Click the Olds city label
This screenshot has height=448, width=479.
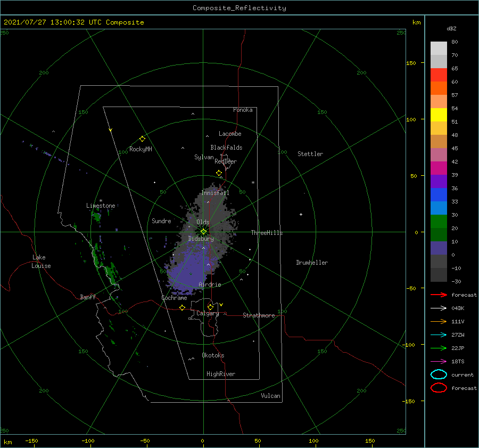(203, 222)
